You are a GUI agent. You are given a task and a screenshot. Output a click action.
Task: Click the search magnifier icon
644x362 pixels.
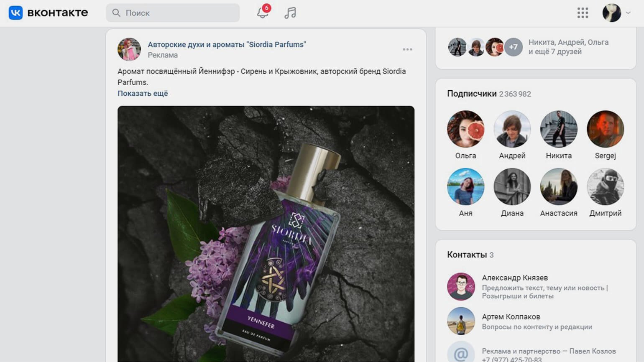click(116, 13)
